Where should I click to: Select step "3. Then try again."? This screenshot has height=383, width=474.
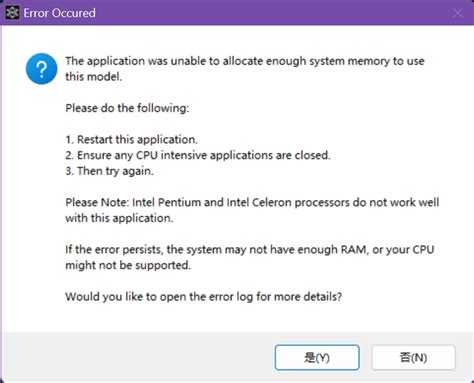tap(109, 171)
